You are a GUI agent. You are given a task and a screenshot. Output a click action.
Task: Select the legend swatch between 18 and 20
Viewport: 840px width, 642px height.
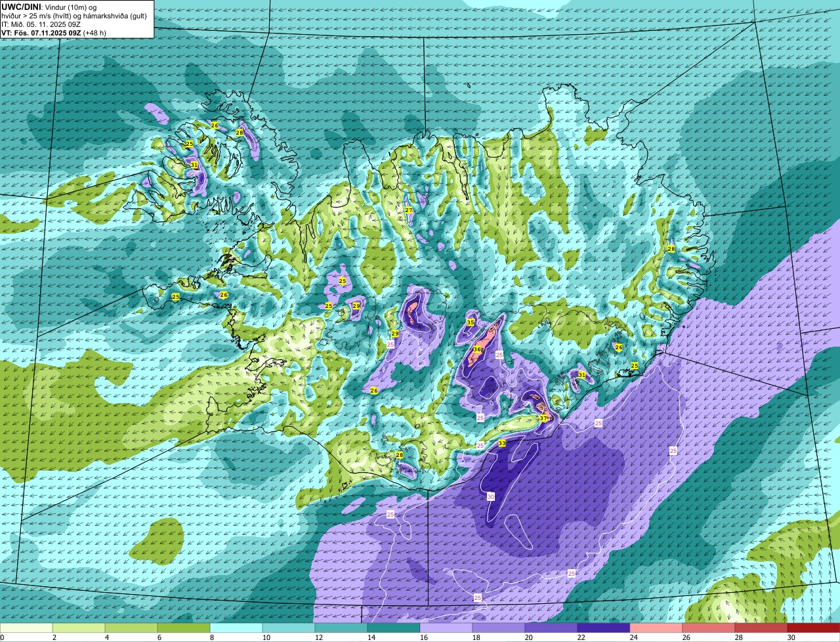499,628
